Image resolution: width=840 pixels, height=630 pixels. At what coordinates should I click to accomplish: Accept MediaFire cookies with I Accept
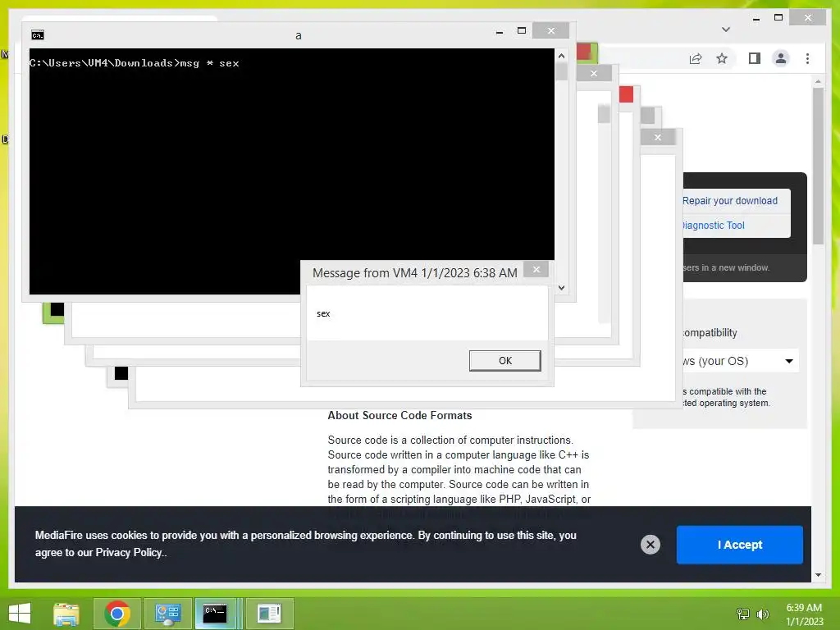(x=739, y=545)
